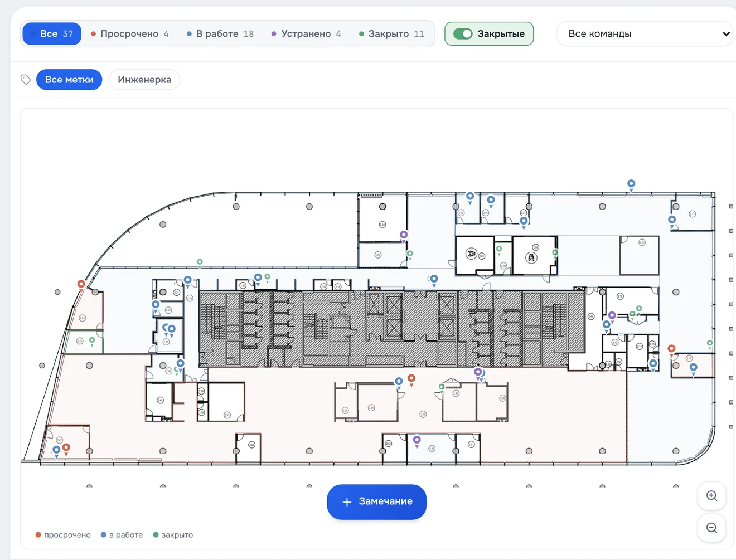Select the green pin in room 2.25
This screenshot has height=560, width=736.
click(92, 340)
